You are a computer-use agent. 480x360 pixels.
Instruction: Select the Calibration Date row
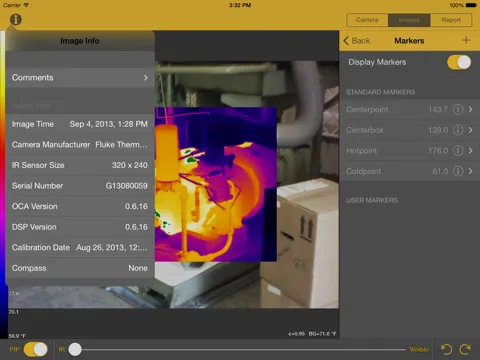coord(80,248)
